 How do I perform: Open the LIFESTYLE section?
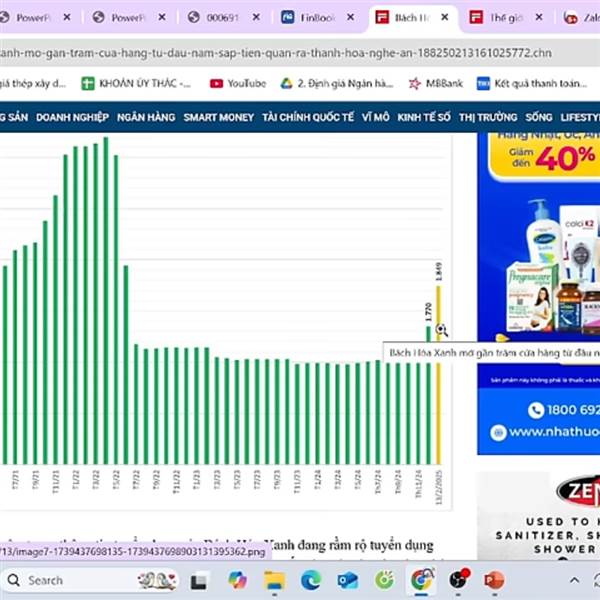point(580,117)
